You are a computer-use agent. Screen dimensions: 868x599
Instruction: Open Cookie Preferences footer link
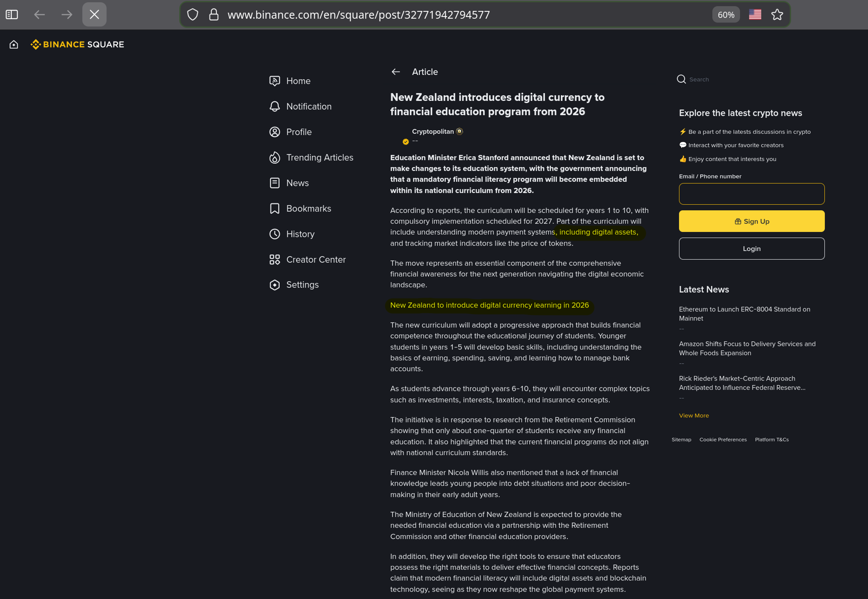723,439
